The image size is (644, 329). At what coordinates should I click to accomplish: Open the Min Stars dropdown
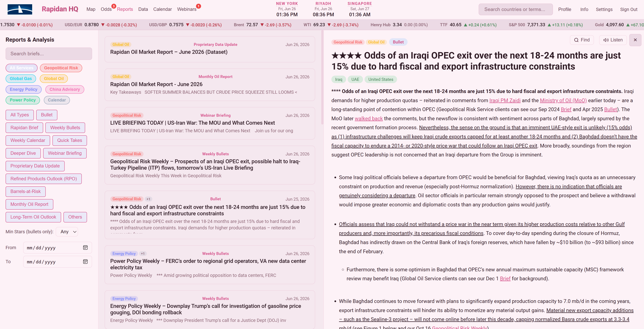[x=67, y=232]
